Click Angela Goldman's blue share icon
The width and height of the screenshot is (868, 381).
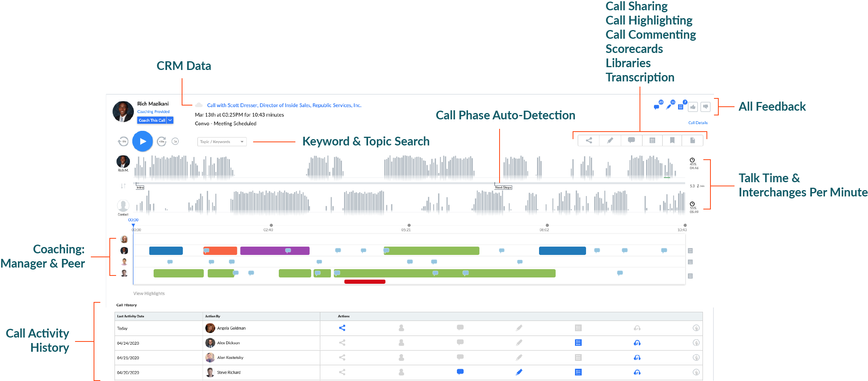(342, 328)
